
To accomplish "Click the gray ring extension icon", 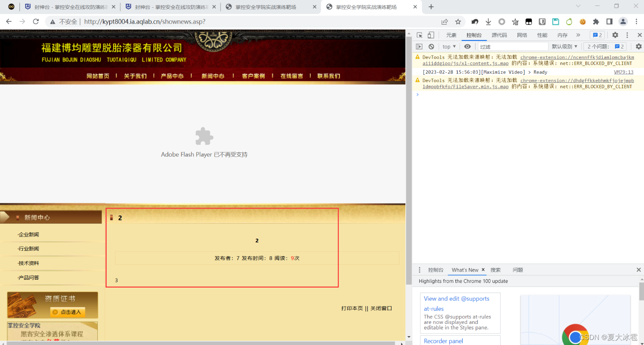I will (x=502, y=22).
